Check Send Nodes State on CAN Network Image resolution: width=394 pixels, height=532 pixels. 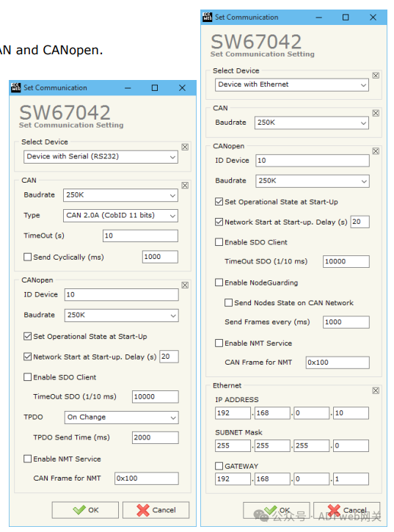point(228,302)
